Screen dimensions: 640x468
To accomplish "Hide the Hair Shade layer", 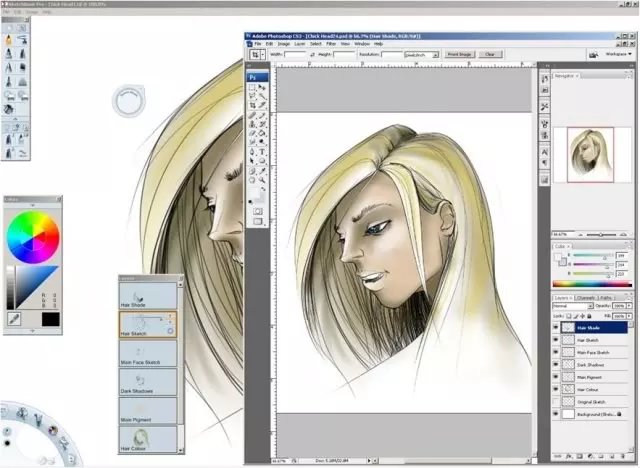I will point(556,327).
